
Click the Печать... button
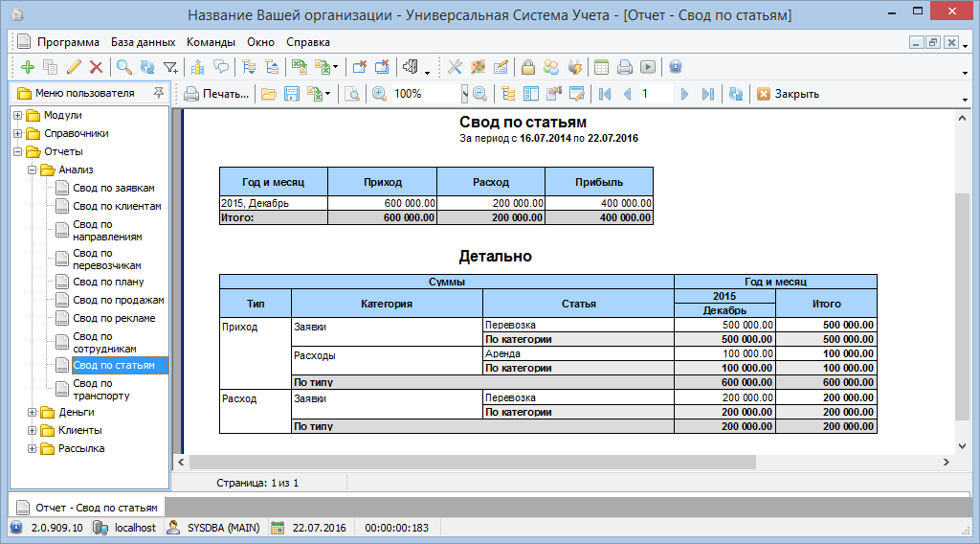click(216, 94)
